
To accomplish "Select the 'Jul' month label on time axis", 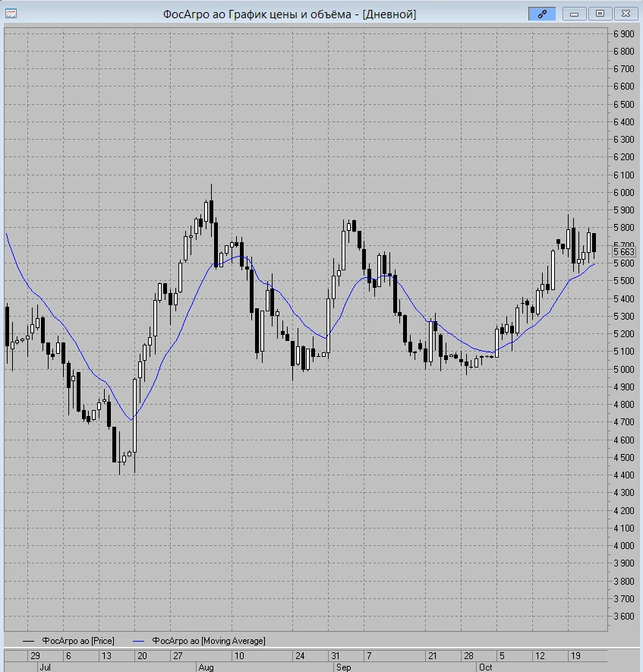I will [x=45, y=667].
